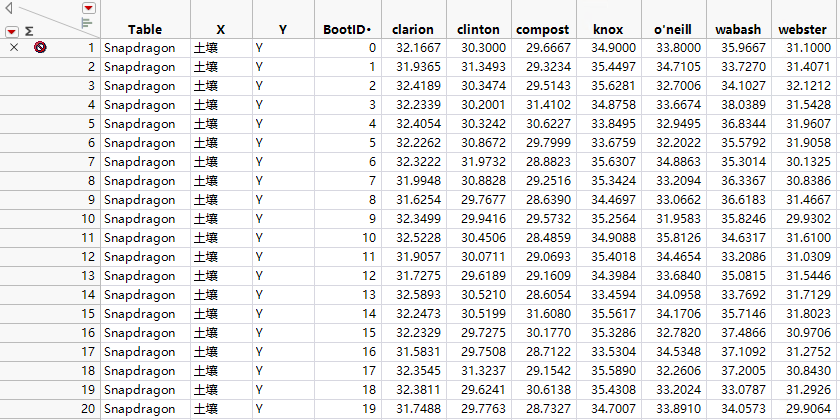Viewport: 840px width, 420px height.
Task: Select the clarion column header
Action: 413,30
